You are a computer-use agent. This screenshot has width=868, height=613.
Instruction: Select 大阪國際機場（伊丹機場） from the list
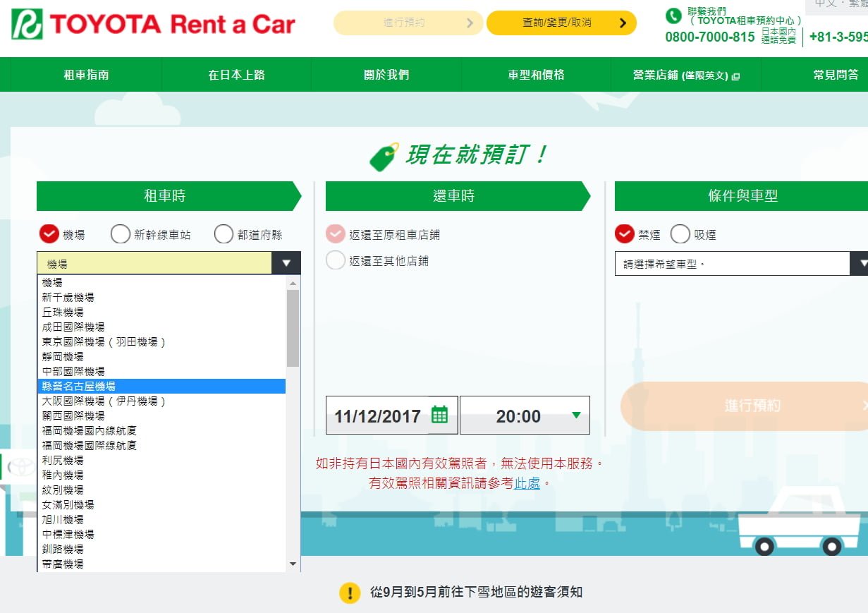(x=161, y=401)
